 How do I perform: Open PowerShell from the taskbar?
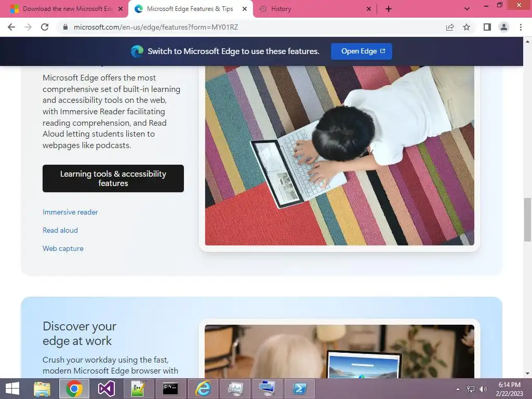299,389
